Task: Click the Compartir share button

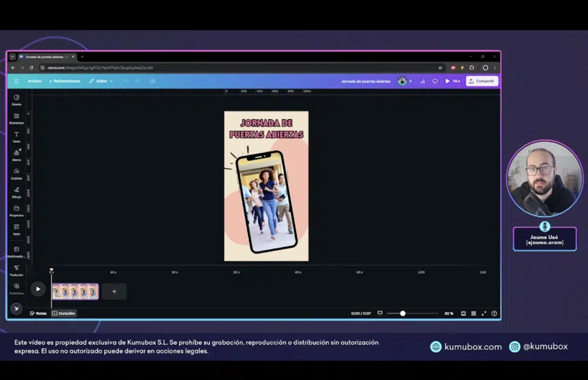Action: click(482, 81)
